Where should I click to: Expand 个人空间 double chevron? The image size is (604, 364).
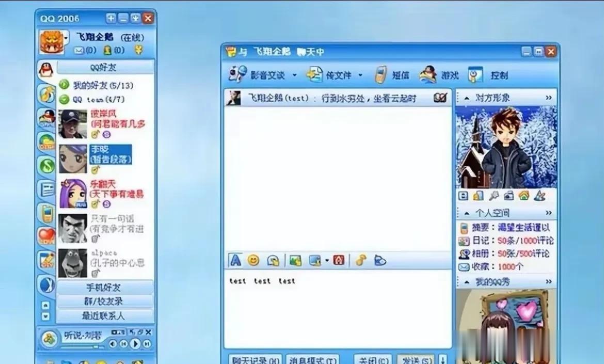point(549,213)
